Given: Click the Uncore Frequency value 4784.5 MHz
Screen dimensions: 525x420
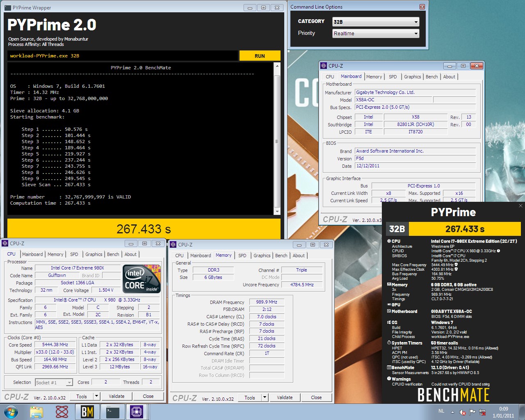Looking at the screenshot, I should (x=302, y=285).
